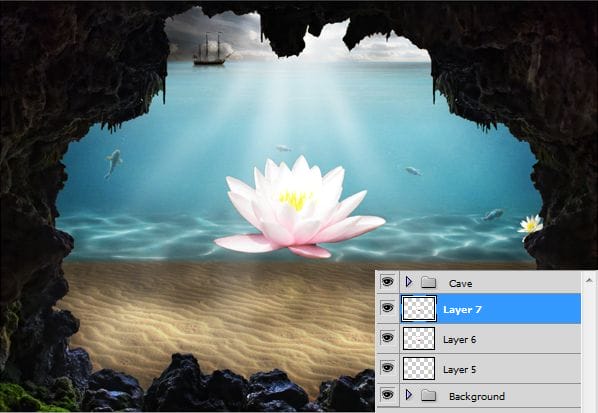The width and height of the screenshot is (598, 413).
Task: Click the 'Layer 5' layer name
Action: tap(460, 370)
